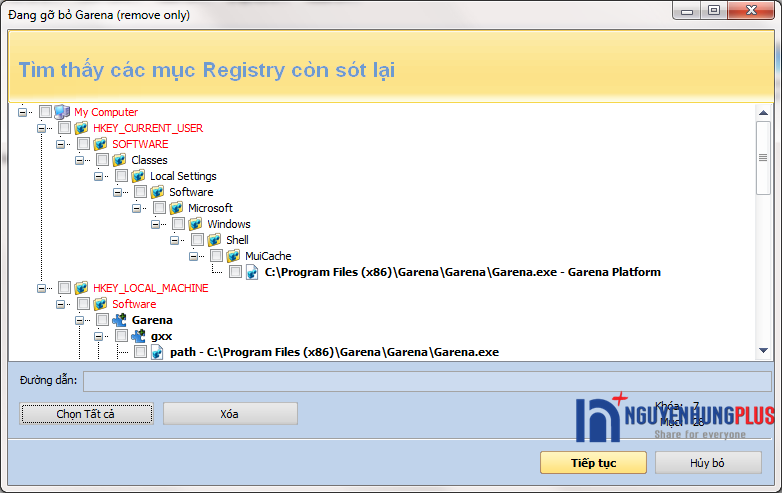Collapse the Microsoft node
The image size is (782, 493).
click(136, 208)
